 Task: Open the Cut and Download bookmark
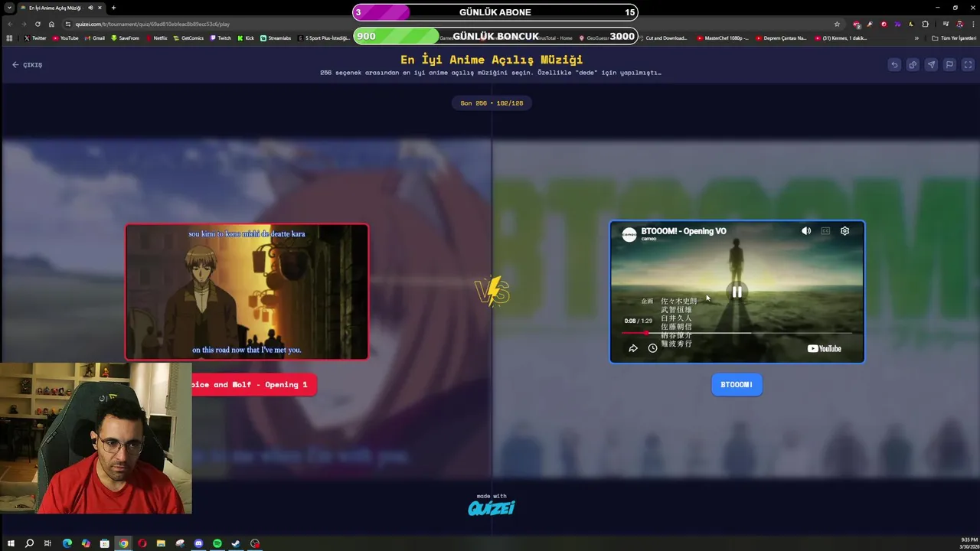tap(662, 38)
